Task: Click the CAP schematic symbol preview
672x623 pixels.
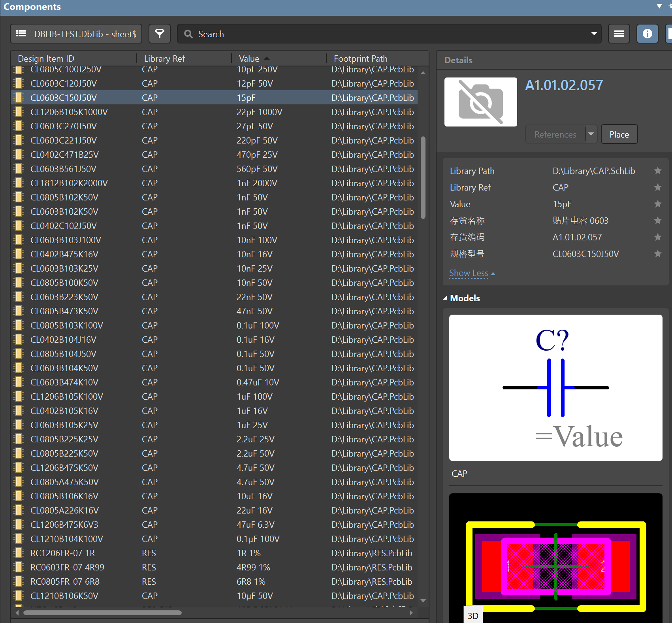Action: [x=555, y=387]
